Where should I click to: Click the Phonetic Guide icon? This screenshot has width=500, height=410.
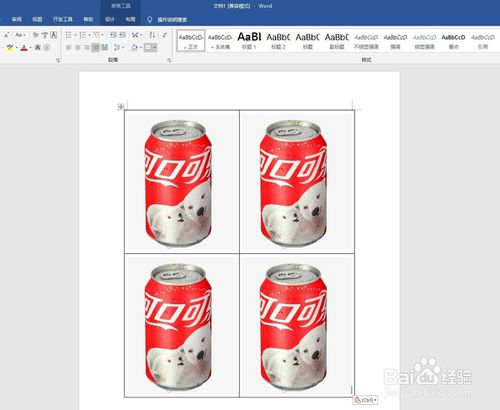45,35
